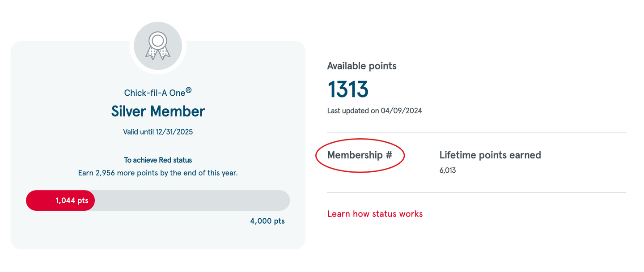Select the Silver Member heading
Image resolution: width=644 pixels, height=272 pixels.
(158, 111)
